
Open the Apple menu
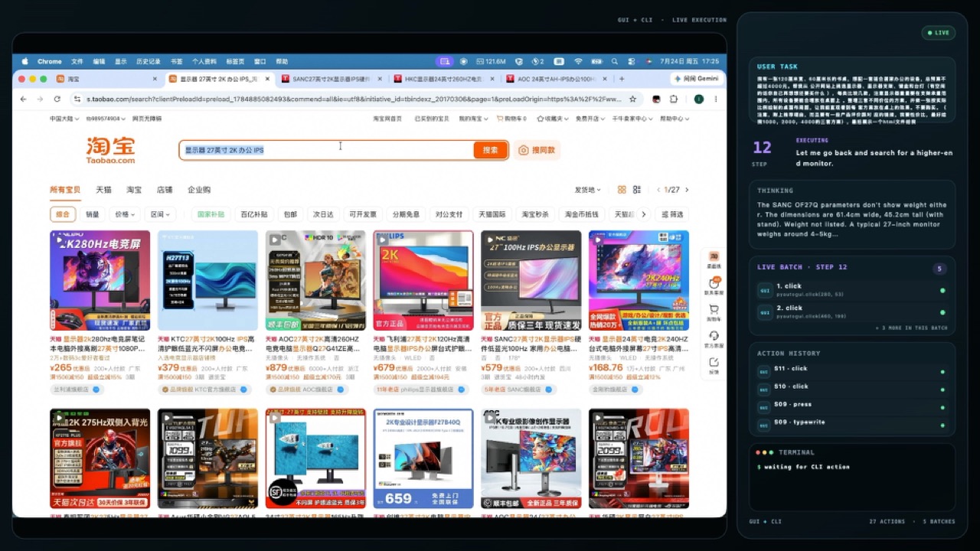(24, 61)
